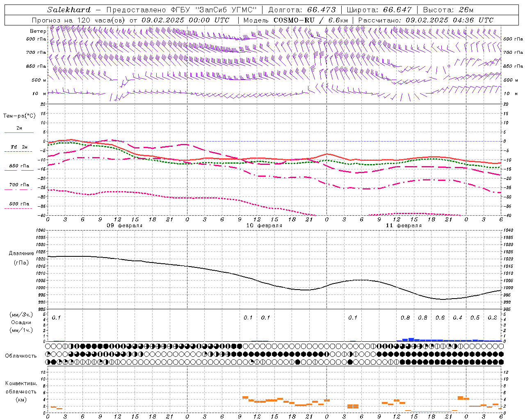
Task: Select the Модель COSMO-RU / 6.6км label
Action: click(x=296, y=20)
